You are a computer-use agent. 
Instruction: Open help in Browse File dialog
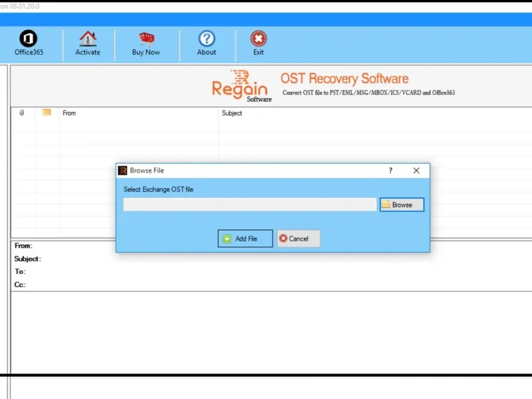(x=390, y=171)
